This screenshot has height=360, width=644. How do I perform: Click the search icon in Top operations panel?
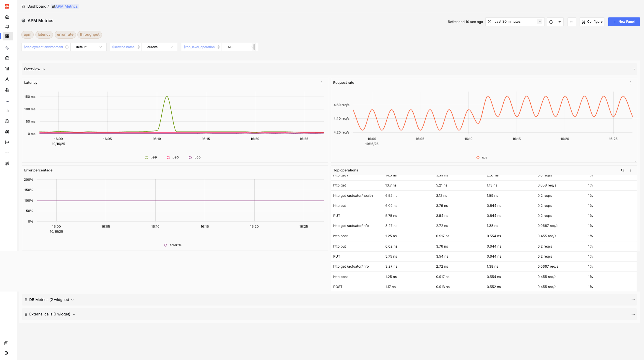tap(623, 171)
